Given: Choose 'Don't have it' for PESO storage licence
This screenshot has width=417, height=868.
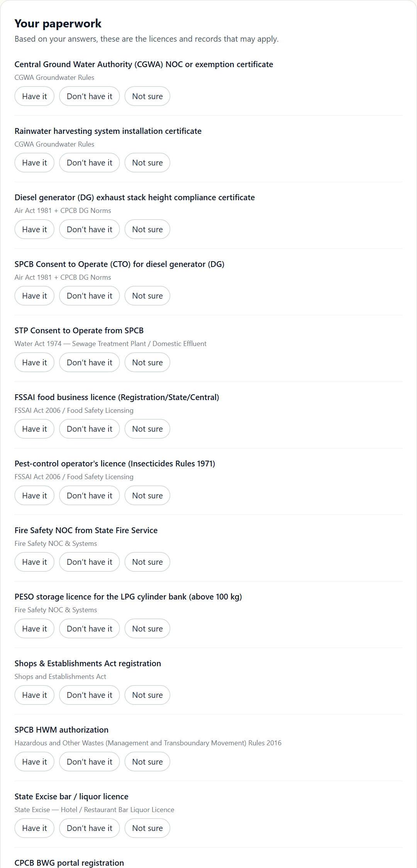Looking at the screenshot, I should (90, 628).
